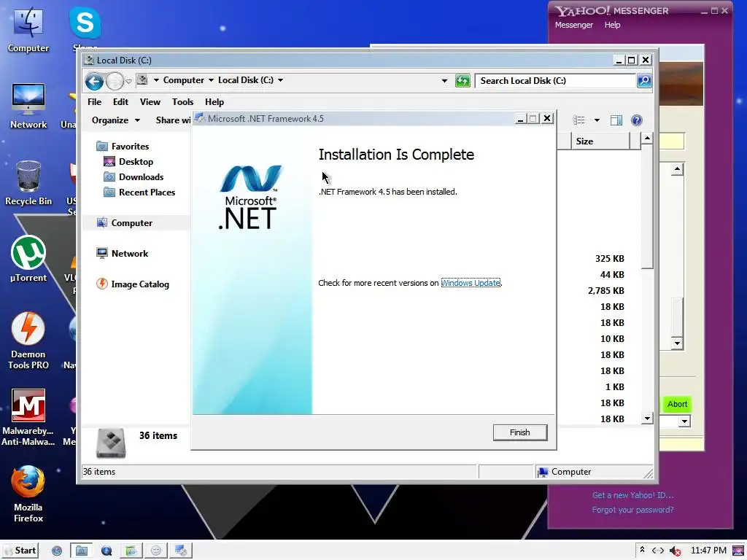747x560 pixels.
Task: Open the Explorer folder taskbar button
Action: [x=82, y=551]
